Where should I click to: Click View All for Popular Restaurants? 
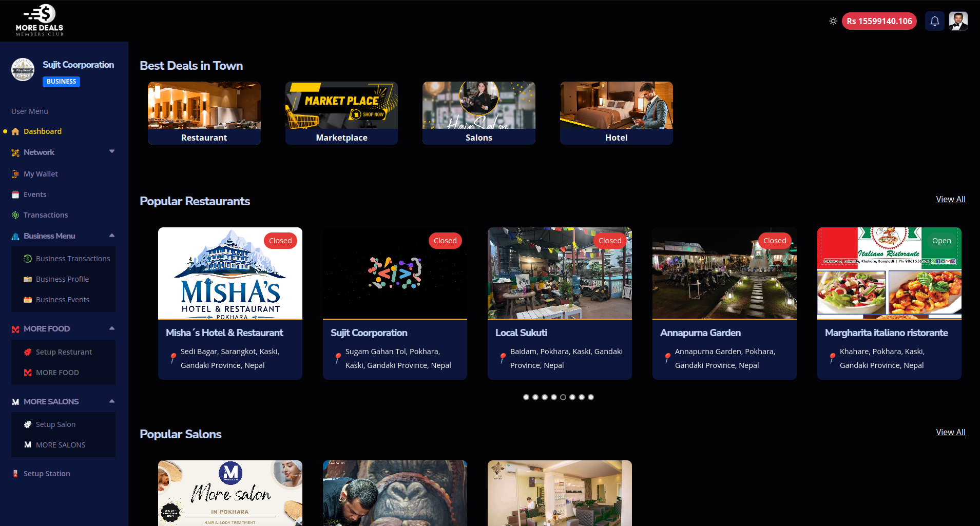[951, 199]
